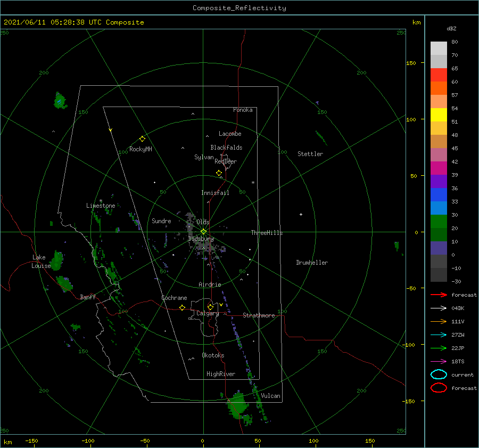Viewport: 479px width, 448px height.
Task: Click the RedDeer city label
Action: (226, 161)
